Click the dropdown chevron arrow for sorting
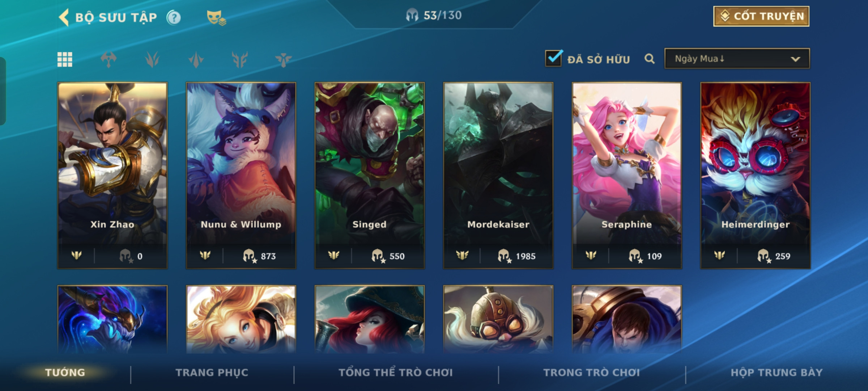Screen dimensions: 868x391 795,59
